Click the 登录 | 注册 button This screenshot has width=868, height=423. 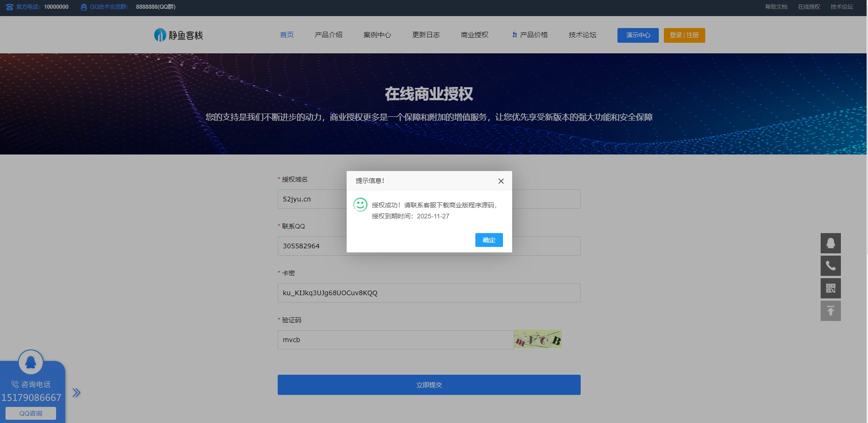[684, 35]
